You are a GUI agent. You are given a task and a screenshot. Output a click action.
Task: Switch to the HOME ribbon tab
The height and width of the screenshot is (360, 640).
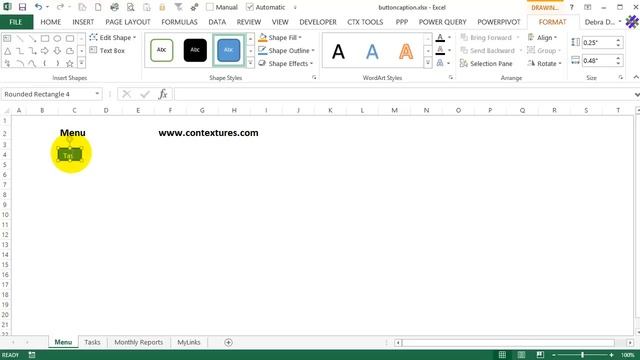pyautogui.click(x=51, y=22)
